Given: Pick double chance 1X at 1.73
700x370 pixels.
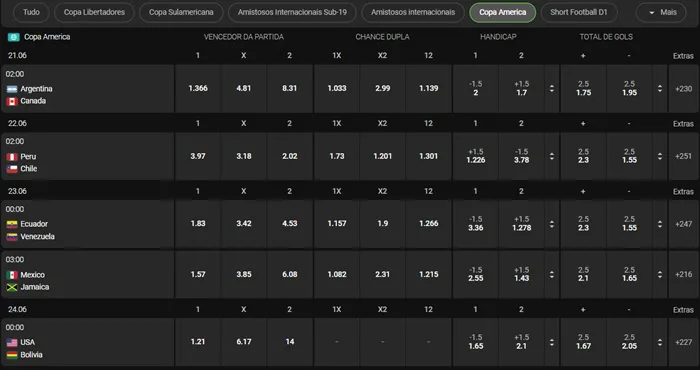Looking at the screenshot, I should point(337,156).
